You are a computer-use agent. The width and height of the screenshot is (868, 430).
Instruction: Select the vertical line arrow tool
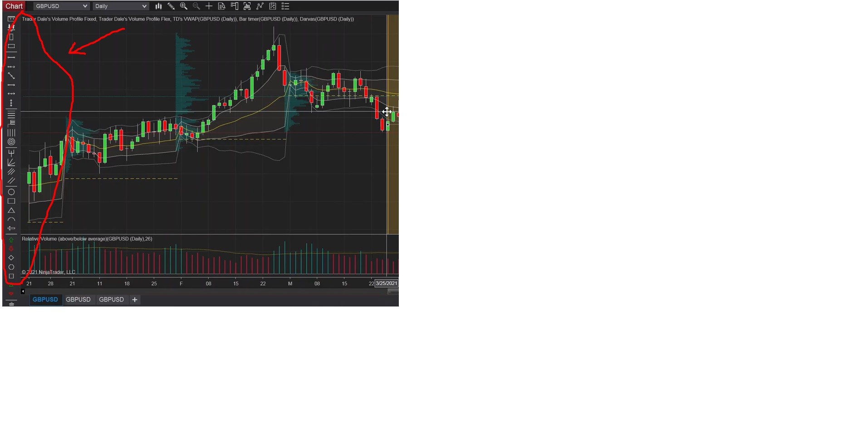11,103
